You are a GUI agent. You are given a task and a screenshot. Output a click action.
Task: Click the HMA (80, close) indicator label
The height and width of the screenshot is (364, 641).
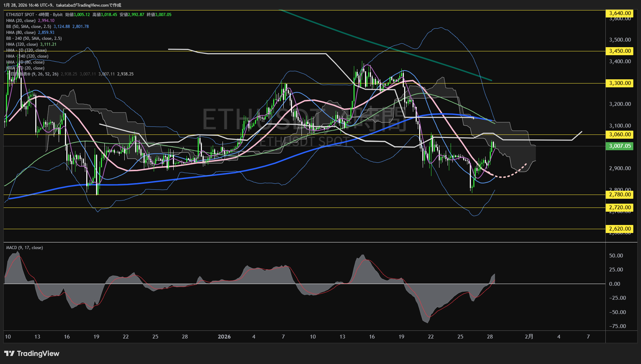click(x=21, y=32)
